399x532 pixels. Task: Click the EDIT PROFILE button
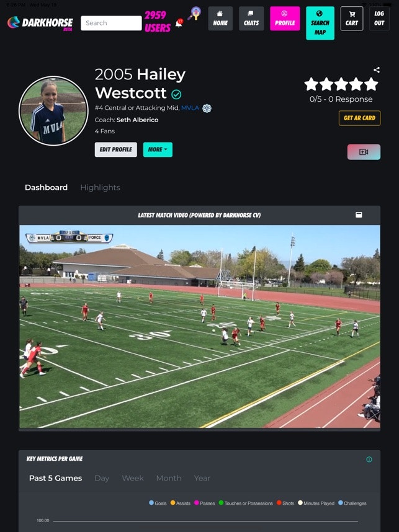click(x=116, y=149)
